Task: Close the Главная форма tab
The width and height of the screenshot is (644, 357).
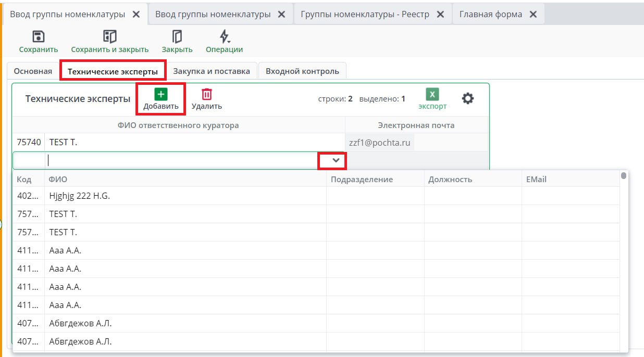Action: (533, 15)
